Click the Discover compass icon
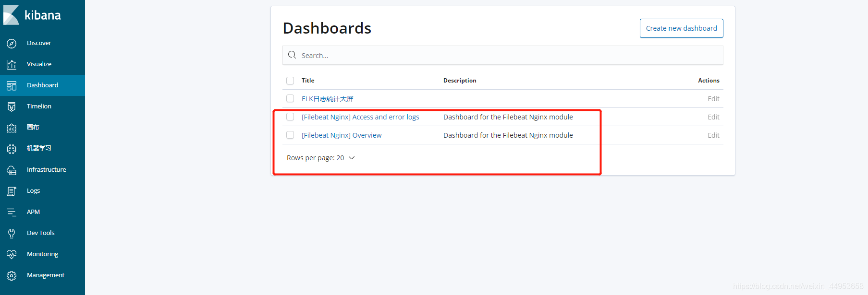The width and height of the screenshot is (868, 295). tap(12, 43)
